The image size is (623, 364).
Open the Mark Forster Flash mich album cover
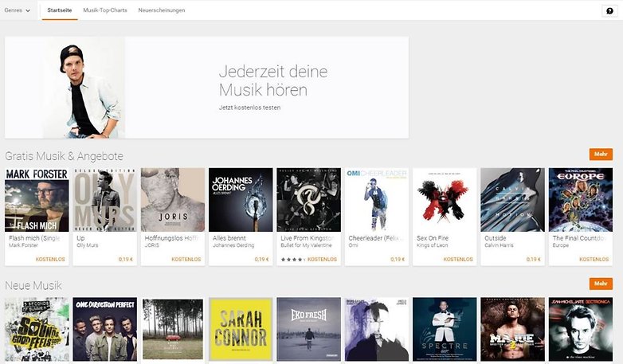click(37, 200)
